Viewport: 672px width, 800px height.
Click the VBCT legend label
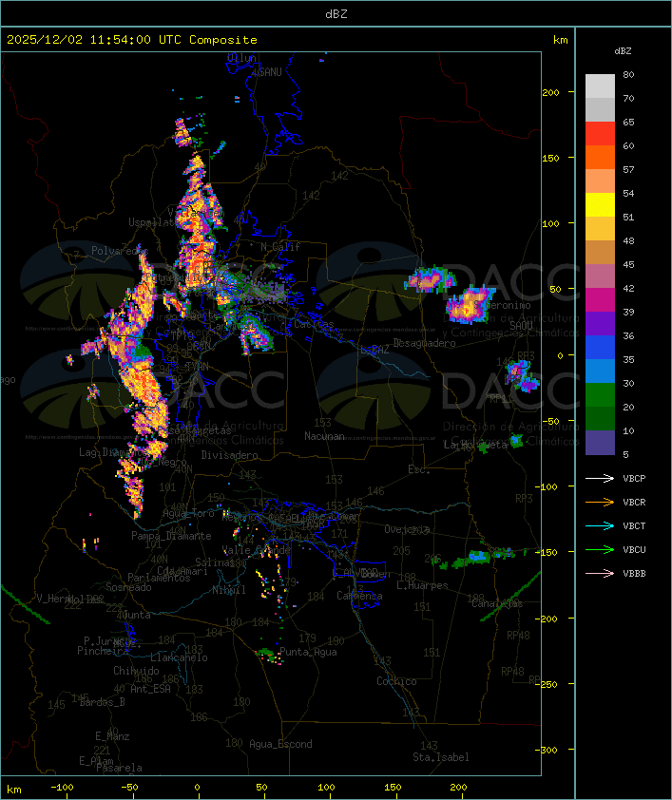634,526
